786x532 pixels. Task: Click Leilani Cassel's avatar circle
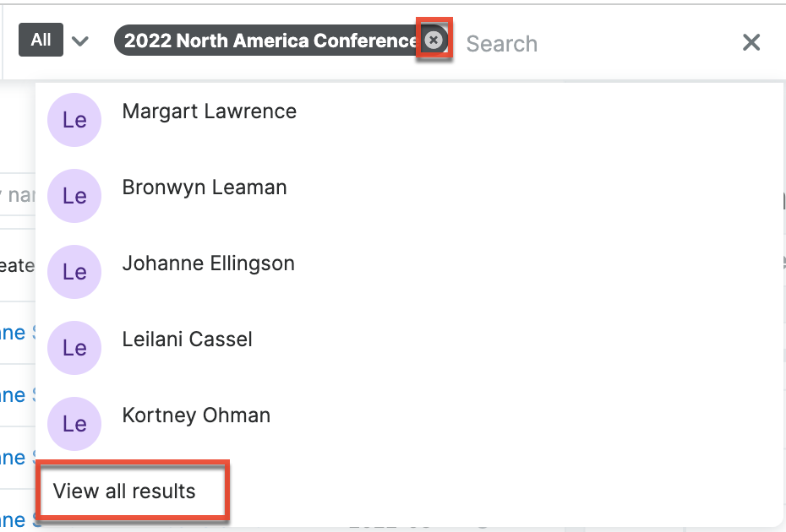coord(74,347)
